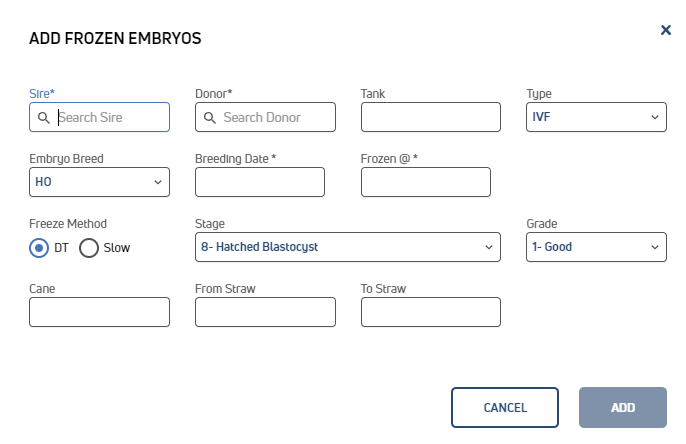Click into the Search Donor field

(x=265, y=117)
